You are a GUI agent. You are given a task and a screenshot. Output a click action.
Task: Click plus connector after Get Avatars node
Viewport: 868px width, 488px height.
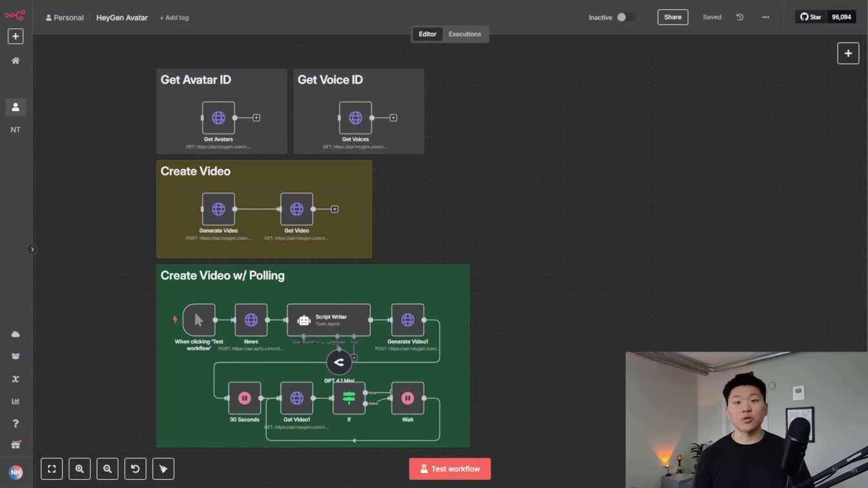[x=256, y=118]
